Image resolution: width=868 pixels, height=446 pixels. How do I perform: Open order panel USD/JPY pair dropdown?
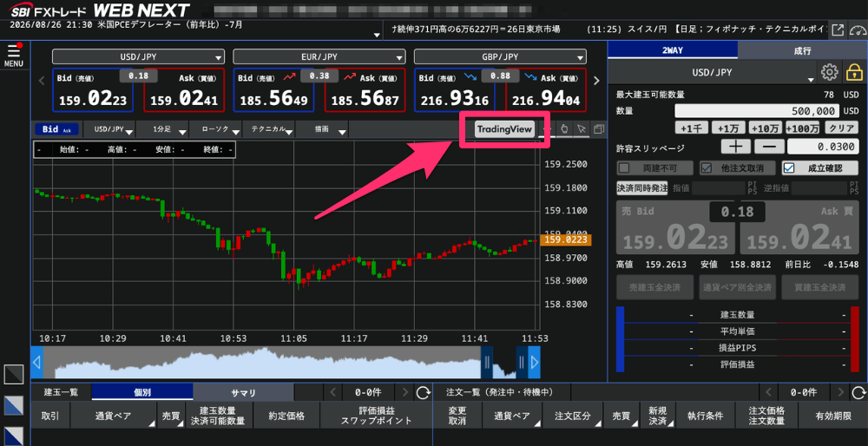tap(713, 73)
